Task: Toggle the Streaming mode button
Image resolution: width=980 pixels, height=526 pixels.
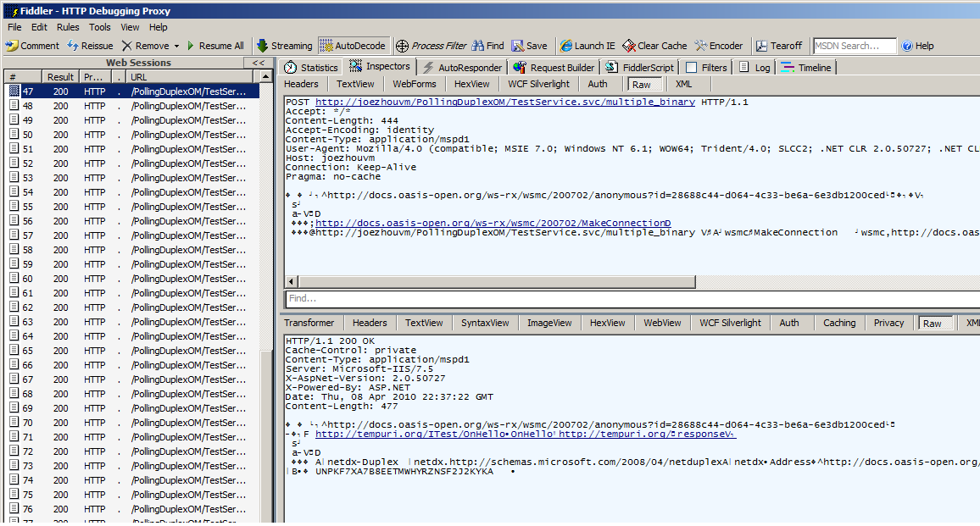Action: coord(284,46)
